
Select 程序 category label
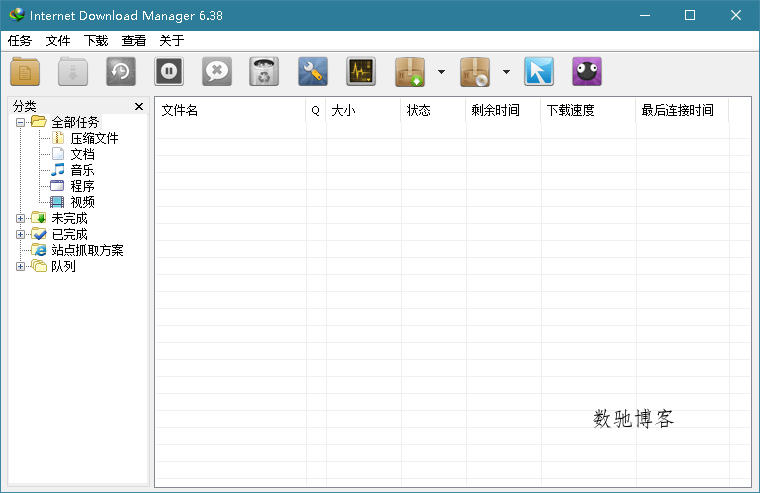(82, 186)
